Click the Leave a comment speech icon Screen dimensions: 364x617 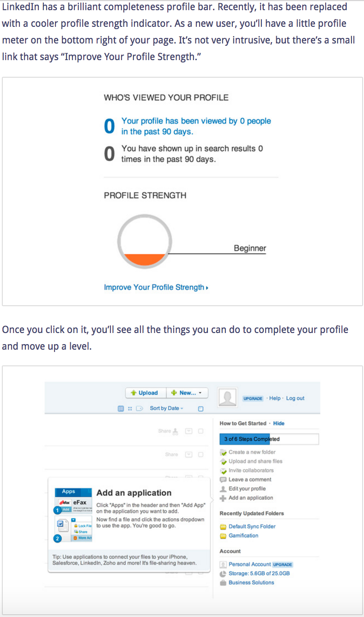pos(223,480)
